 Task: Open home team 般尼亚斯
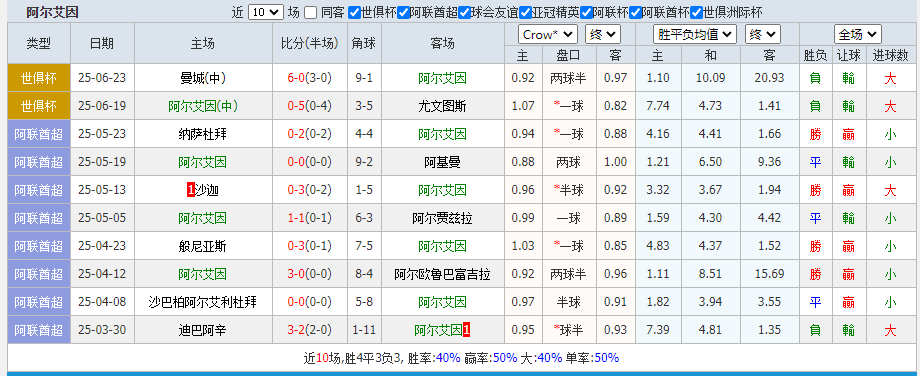tap(203, 246)
